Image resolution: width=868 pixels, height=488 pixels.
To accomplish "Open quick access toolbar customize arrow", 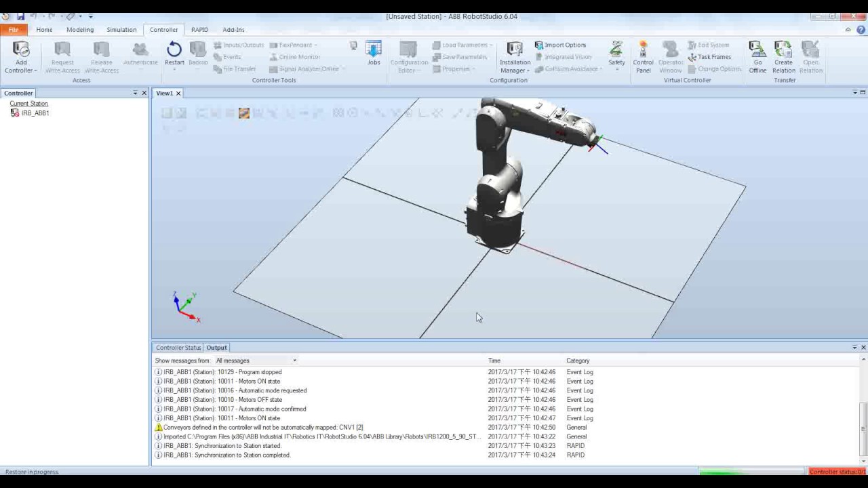I will tap(91, 16).
